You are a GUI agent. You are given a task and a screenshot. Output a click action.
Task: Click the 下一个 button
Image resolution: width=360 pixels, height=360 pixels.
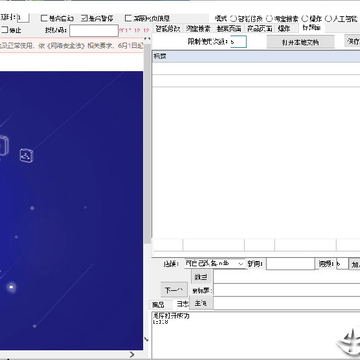tap(174, 291)
